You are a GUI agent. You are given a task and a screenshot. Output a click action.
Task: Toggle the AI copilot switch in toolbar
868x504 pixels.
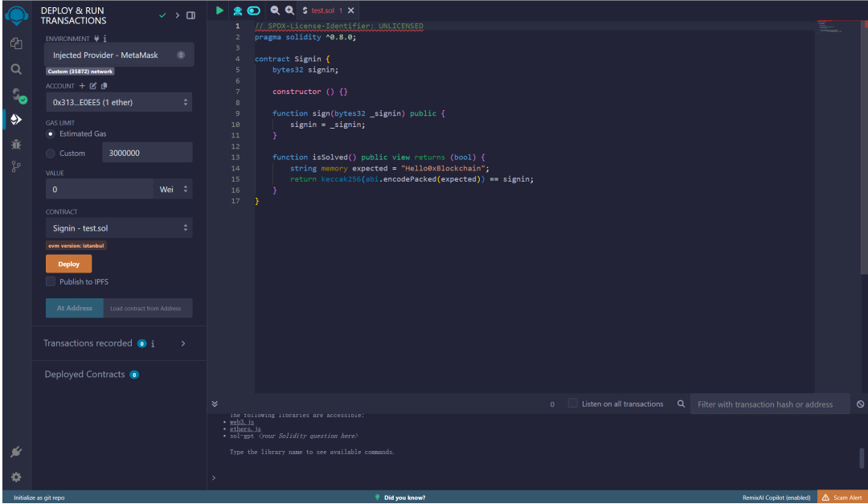[x=253, y=10]
